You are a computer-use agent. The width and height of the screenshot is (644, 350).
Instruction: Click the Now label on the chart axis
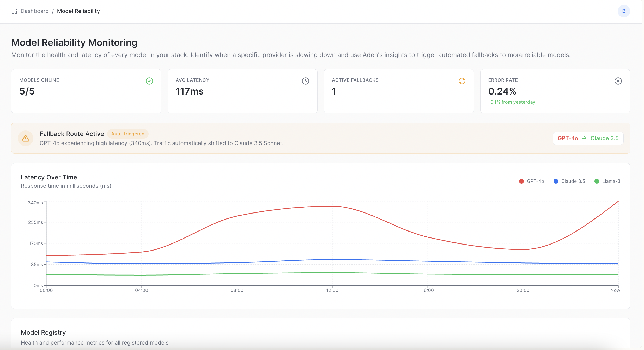(x=615, y=290)
